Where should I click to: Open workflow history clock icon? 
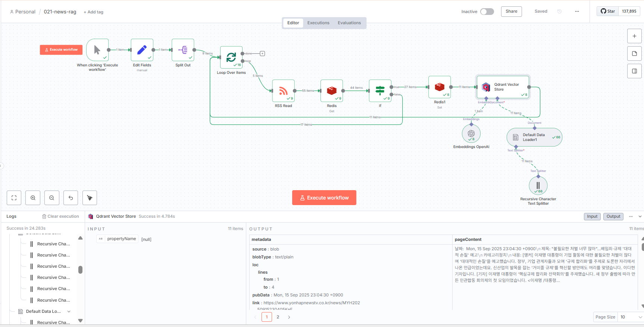coord(559,12)
